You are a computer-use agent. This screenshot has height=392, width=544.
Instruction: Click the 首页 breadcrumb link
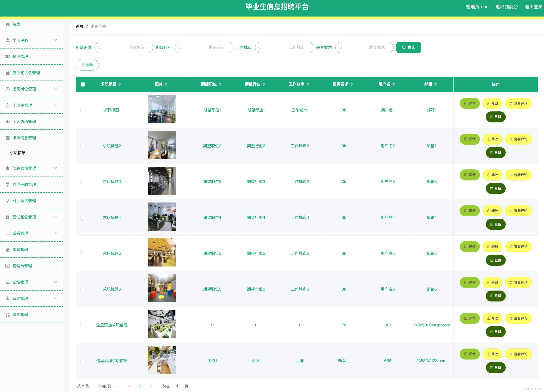pos(79,26)
